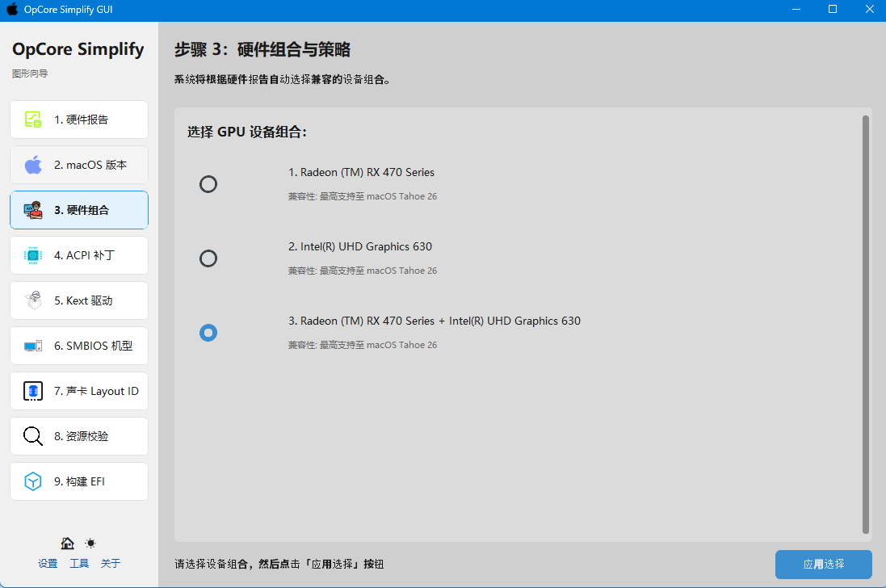Click the compatibility text under Radeon RX 470 option

[x=362, y=196]
